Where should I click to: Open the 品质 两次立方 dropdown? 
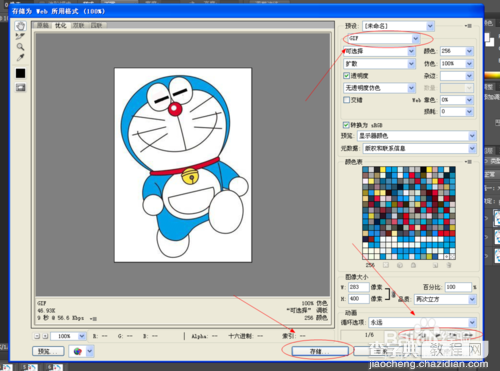pos(445,299)
